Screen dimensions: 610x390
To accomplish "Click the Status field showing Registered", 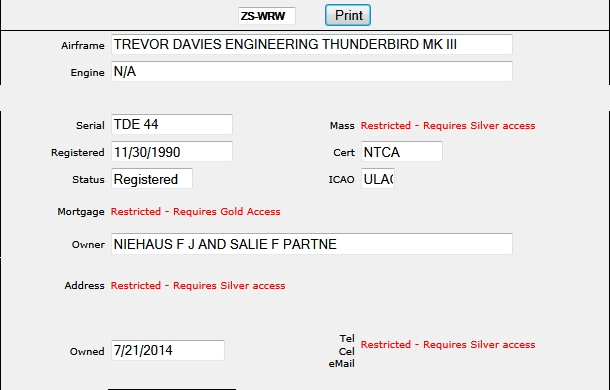I will (x=152, y=179).
